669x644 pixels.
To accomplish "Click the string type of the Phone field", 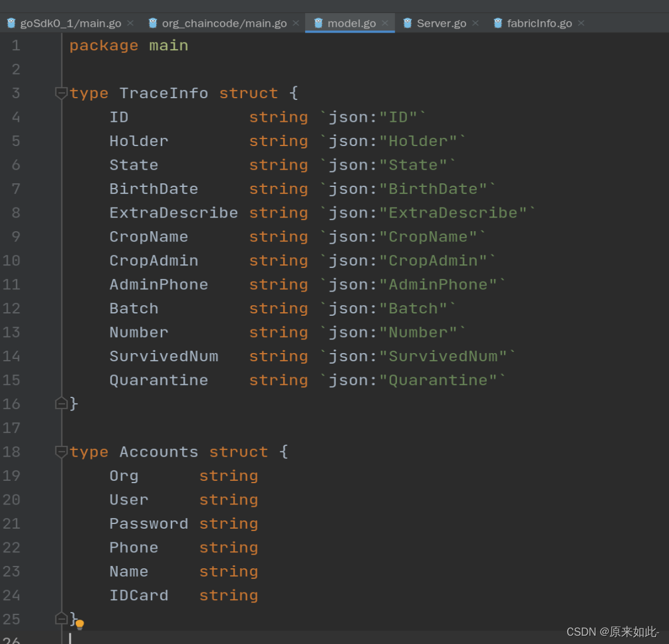I will [229, 548].
